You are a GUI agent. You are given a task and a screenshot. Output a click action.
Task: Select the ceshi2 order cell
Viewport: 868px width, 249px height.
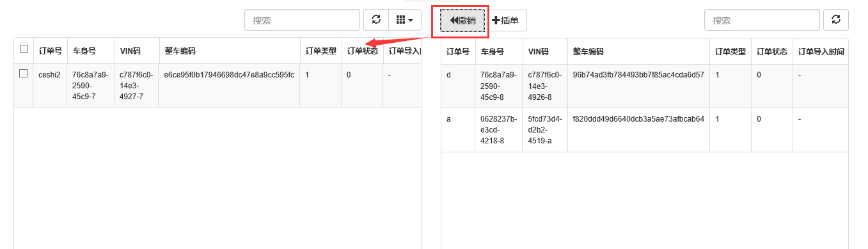click(x=49, y=75)
